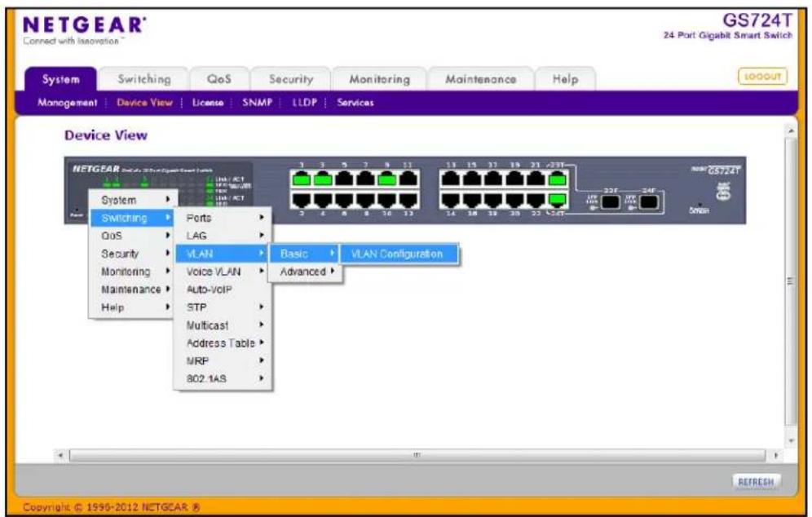Open the Monitoring tab
The image size is (812, 517).
pyautogui.click(x=380, y=79)
